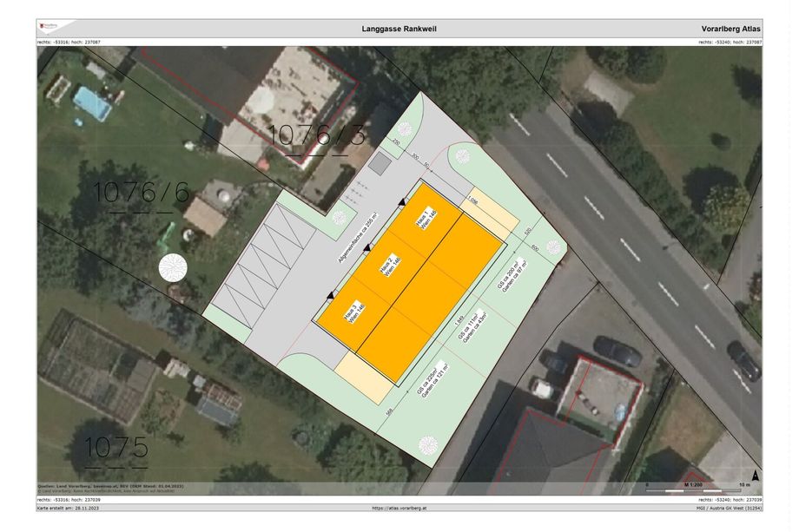Click the tree symbol at the southern plot corner
Screen dimensions: 799x532
pyautogui.click(x=427, y=444)
